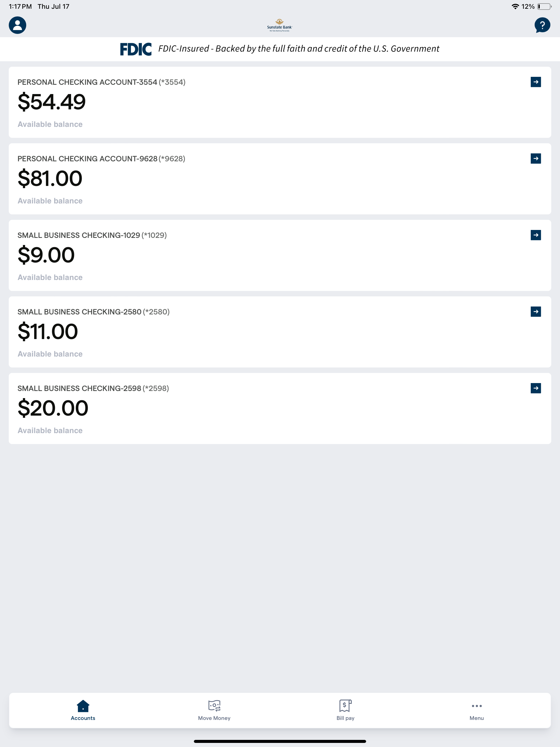The height and width of the screenshot is (747, 560).
Task: Select the $20.00 balance card
Action: (280, 408)
